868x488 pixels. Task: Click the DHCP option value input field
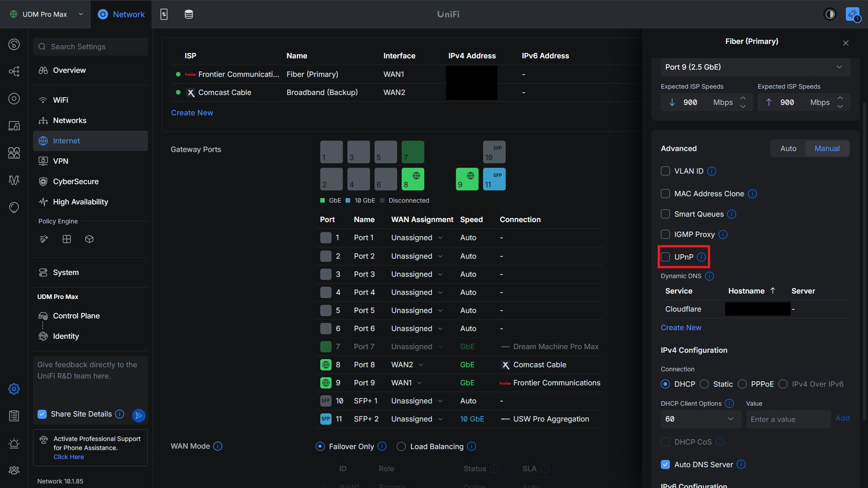point(788,419)
